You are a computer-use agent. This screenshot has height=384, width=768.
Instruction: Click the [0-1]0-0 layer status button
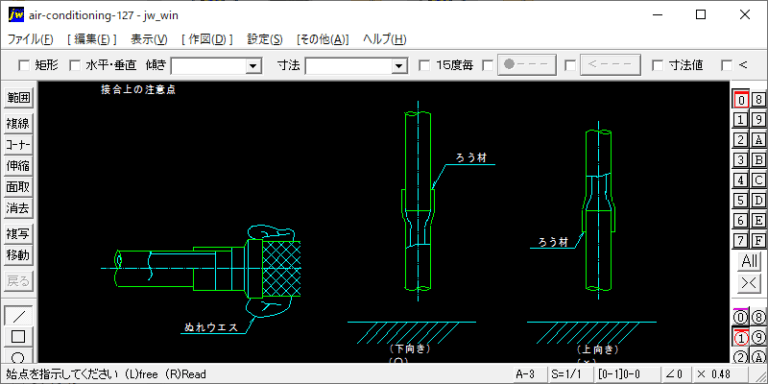point(626,374)
